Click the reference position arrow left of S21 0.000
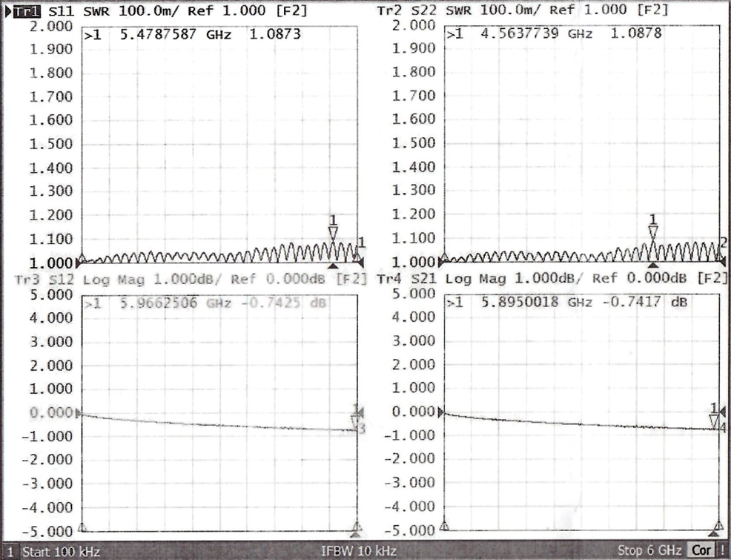This screenshot has height=560, width=731. tap(443, 412)
